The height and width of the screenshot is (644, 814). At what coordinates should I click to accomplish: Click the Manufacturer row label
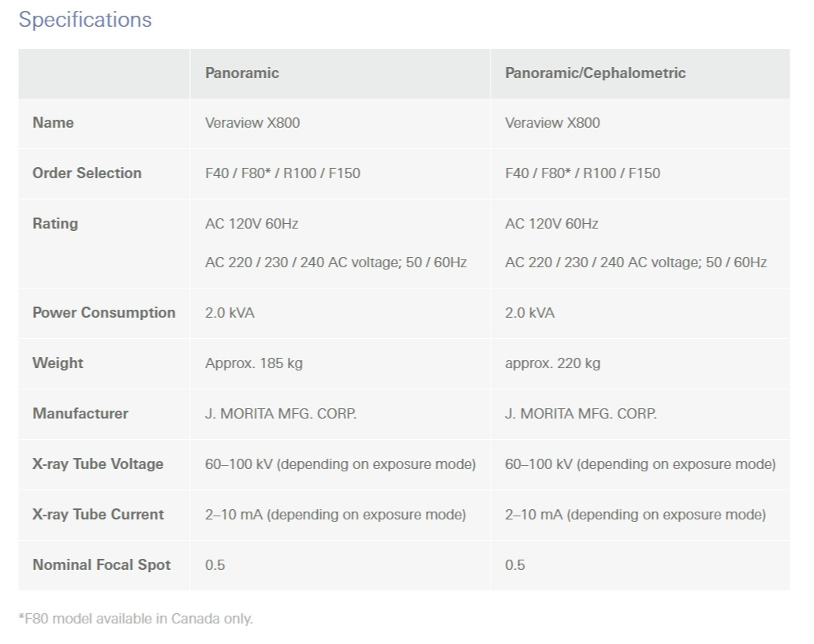point(80,414)
